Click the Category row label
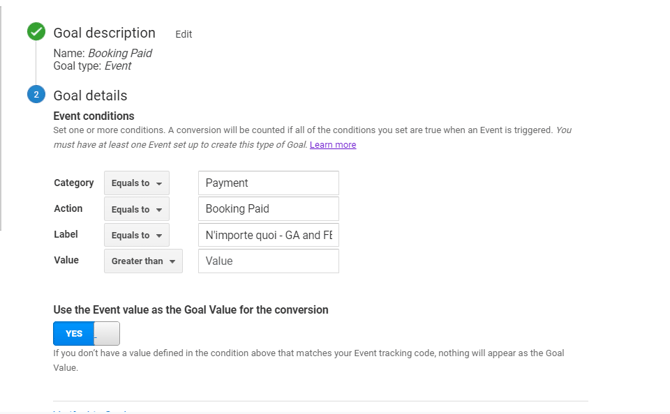This screenshot has height=414, width=670. click(73, 183)
